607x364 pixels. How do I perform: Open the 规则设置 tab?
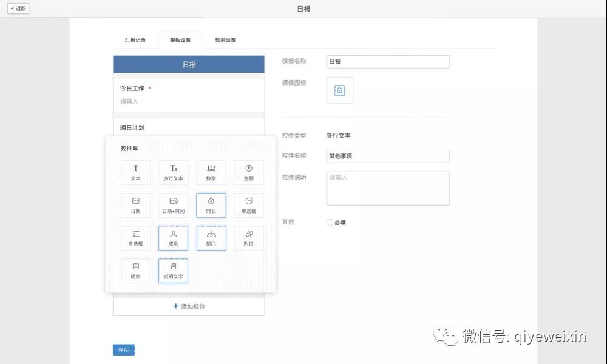pos(225,40)
